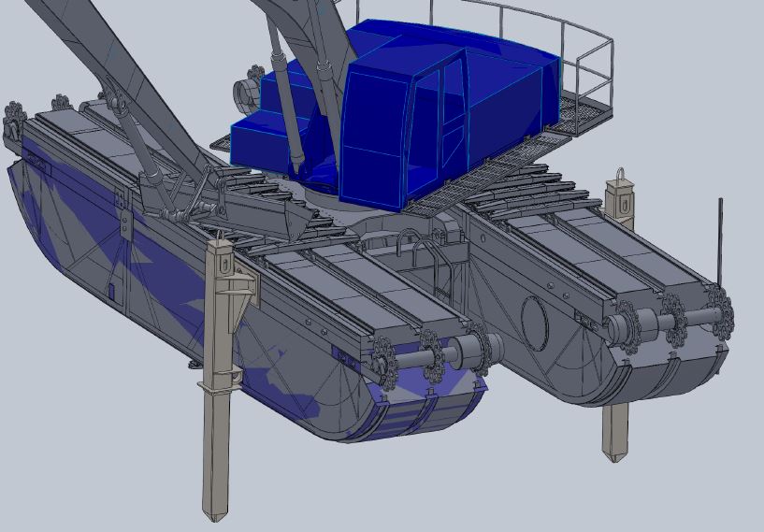
Task: Select the sprocket drive shaft on the right pontoon front
Action: click(670, 319)
